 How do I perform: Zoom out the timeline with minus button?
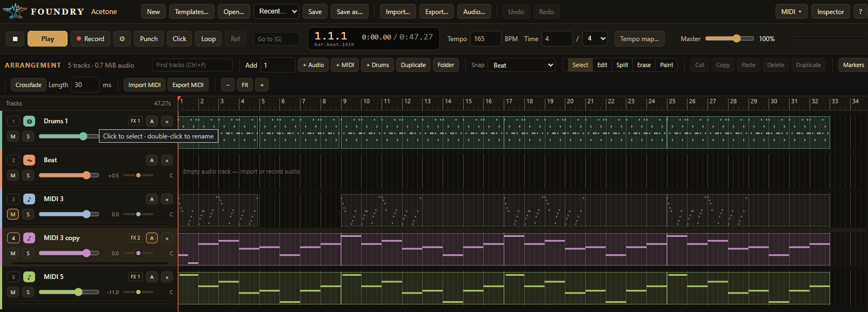(x=228, y=85)
